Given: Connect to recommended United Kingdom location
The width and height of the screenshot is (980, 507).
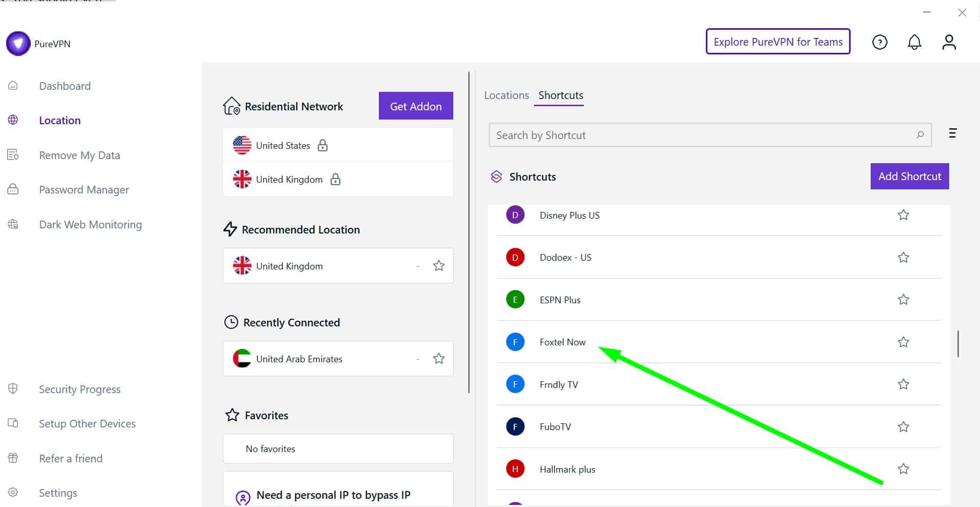Looking at the screenshot, I should point(338,266).
